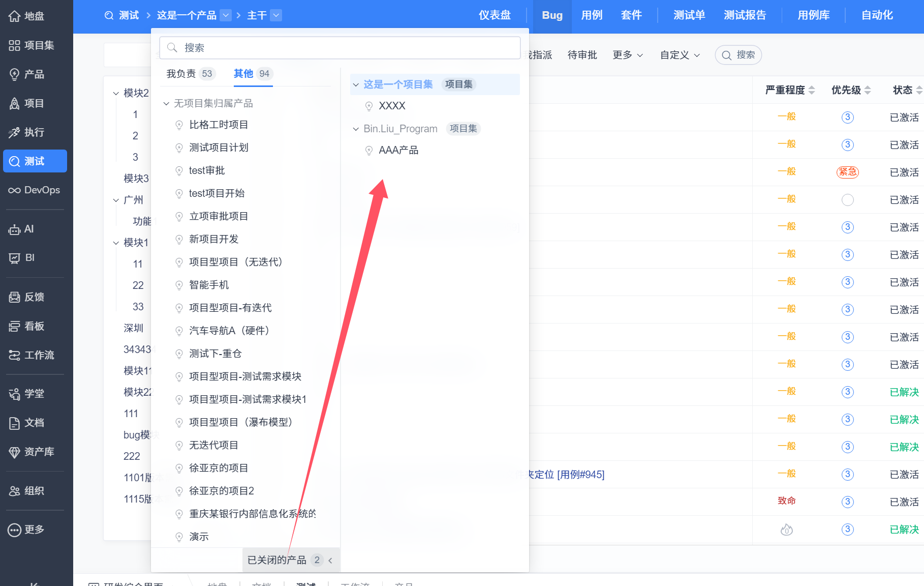Switch to the 我负责 tab
The width and height of the screenshot is (924, 586).
point(191,74)
